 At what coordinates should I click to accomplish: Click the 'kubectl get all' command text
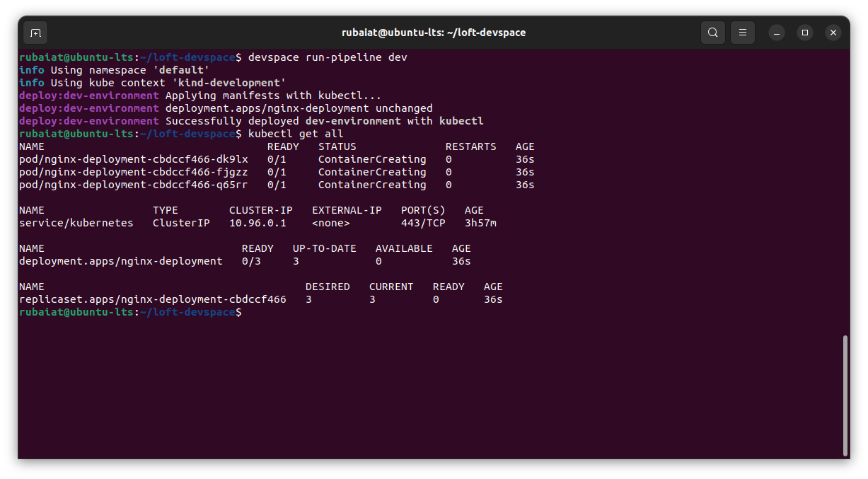pyautogui.click(x=293, y=133)
